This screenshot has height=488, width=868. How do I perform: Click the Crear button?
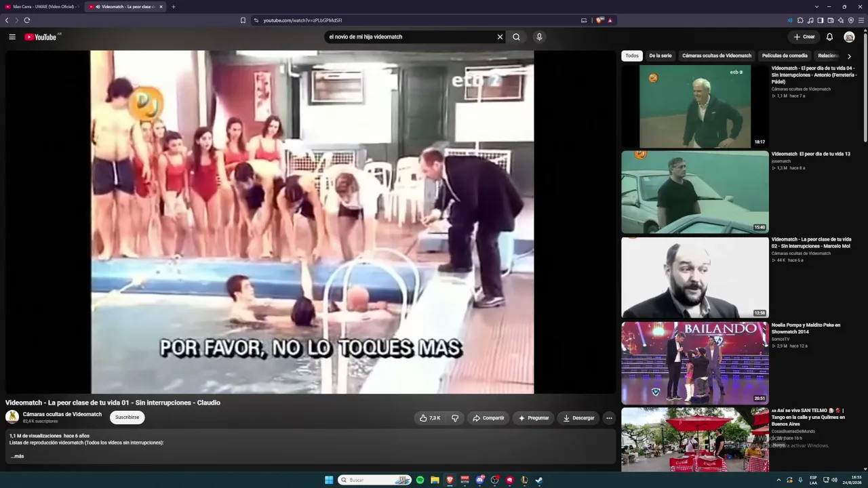click(x=804, y=37)
